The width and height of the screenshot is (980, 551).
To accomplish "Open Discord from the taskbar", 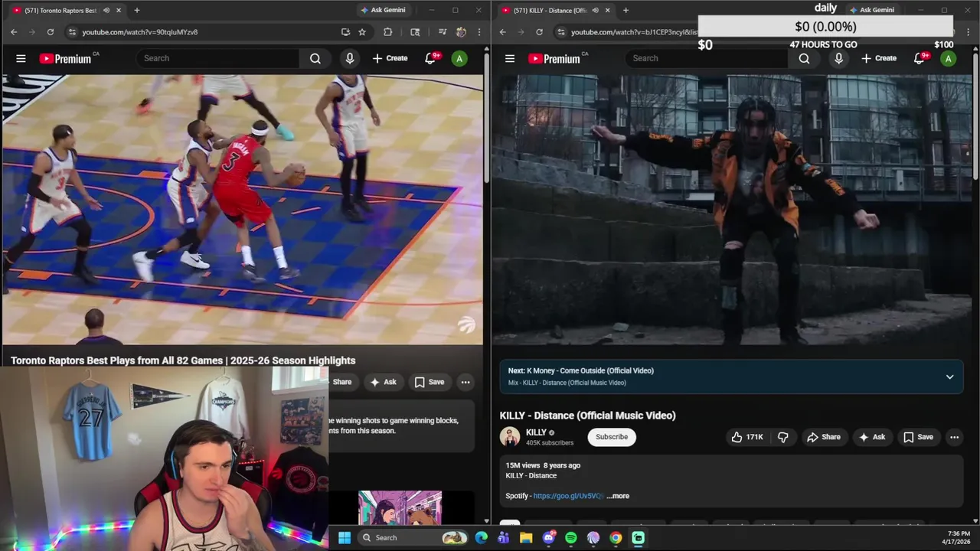I will coord(548,538).
